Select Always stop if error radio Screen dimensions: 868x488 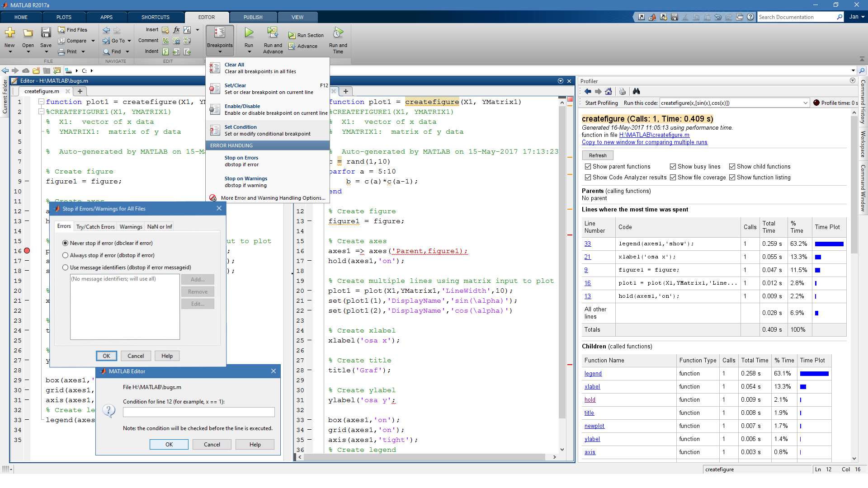click(x=65, y=255)
